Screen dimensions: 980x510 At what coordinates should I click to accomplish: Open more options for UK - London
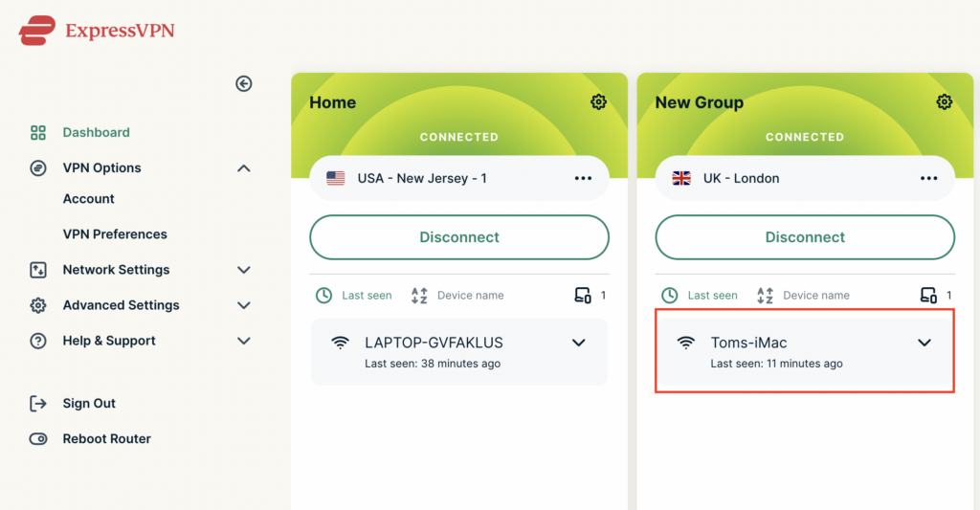pos(928,178)
